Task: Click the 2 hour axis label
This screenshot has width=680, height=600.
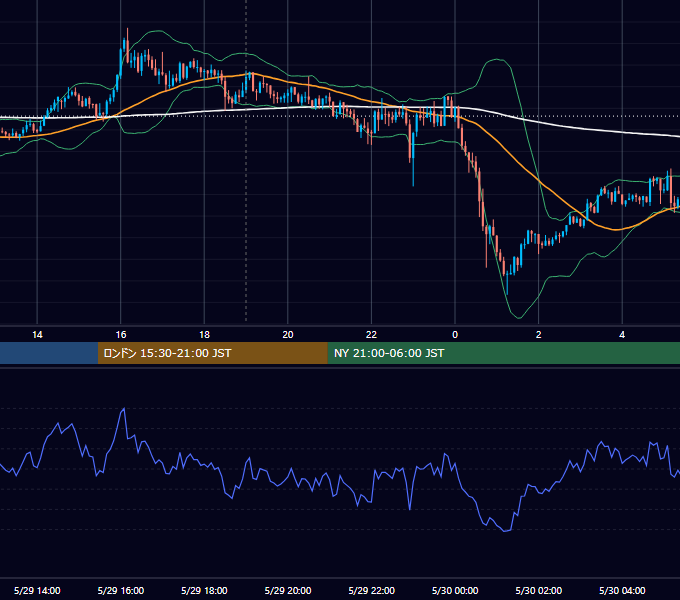Action: (x=539, y=335)
